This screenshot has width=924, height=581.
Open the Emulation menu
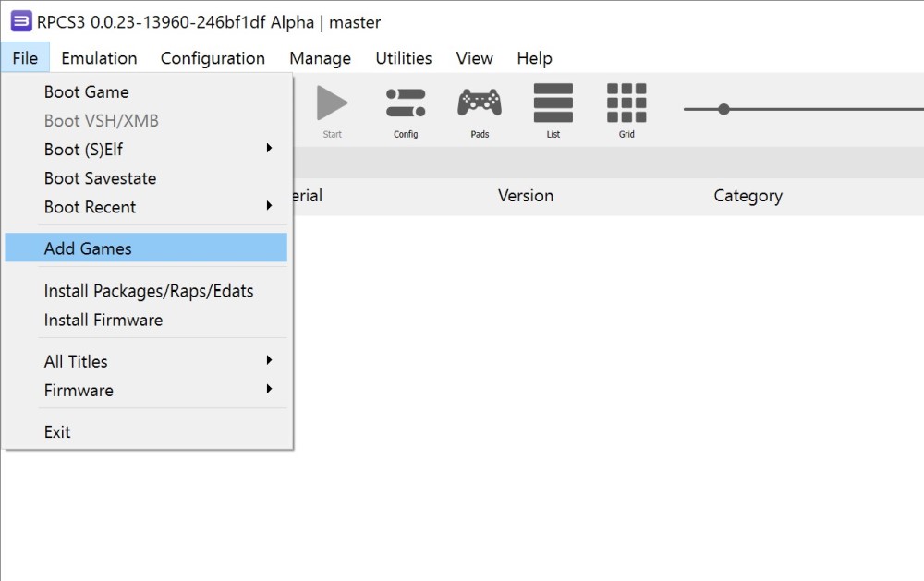click(x=99, y=58)
